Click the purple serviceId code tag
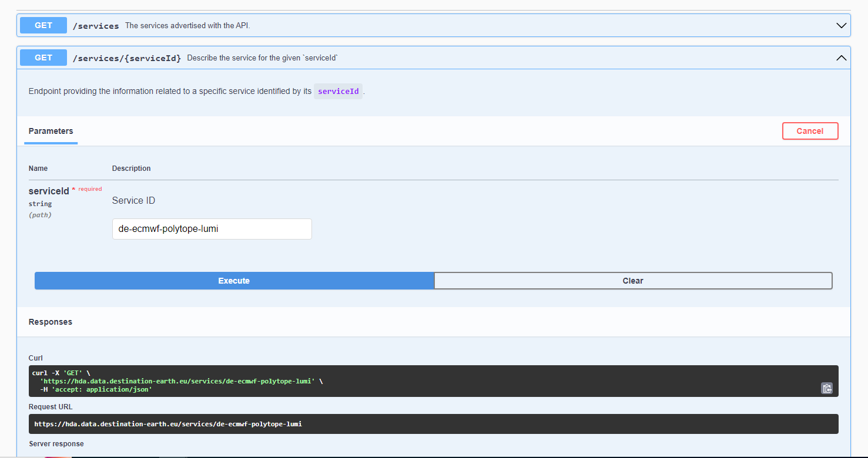This screenshot has height=458, width=868. pos(339,92)
